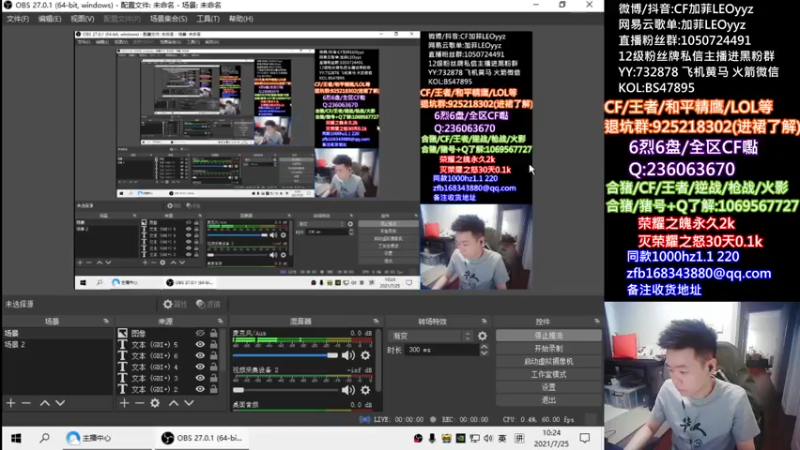The width and height of the screenshot is (800, 450).
Task: Hide 文本 (GDI+) 4 source via eye icon
Action: click(200, 367)
